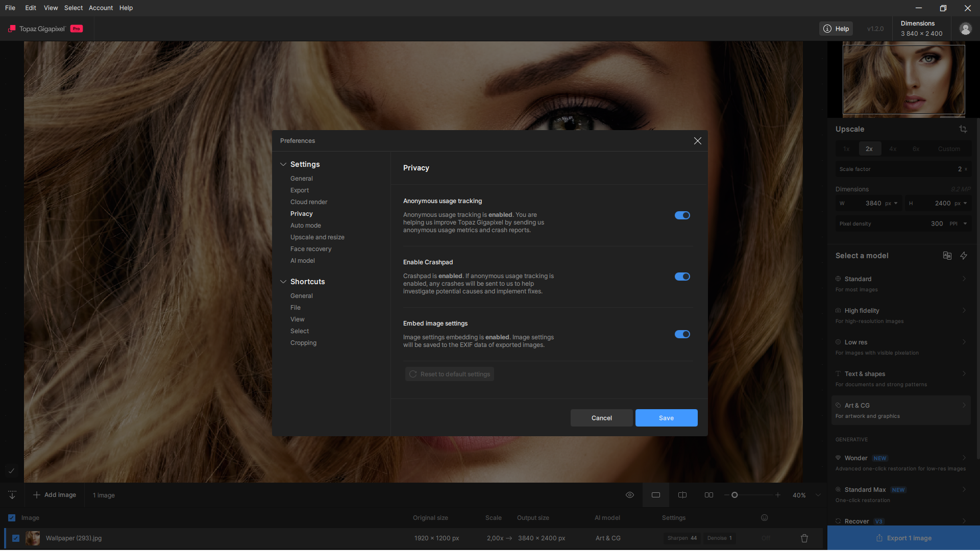Switch off Embed image settings toggle
The image size is (980, 551).
point(682,334)
